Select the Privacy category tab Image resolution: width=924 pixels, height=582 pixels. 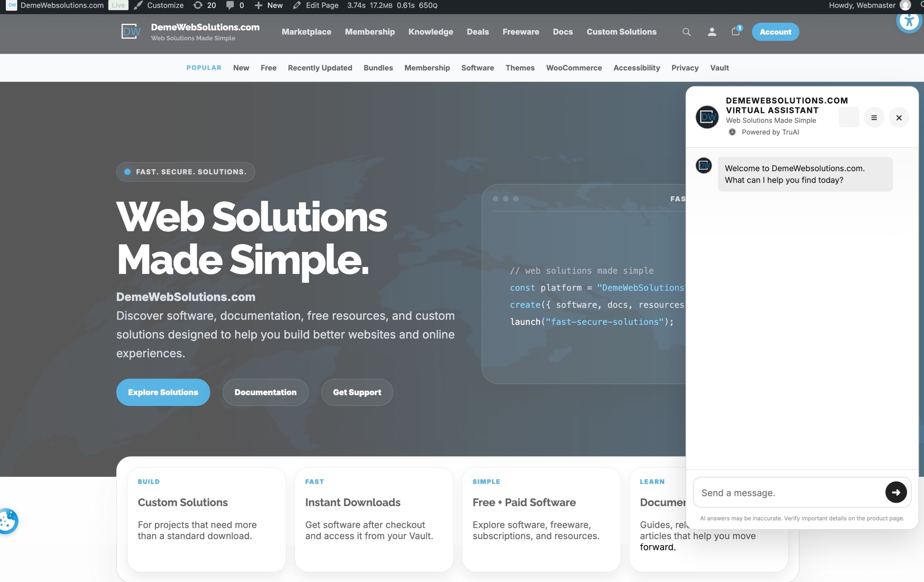coord(685,68)
